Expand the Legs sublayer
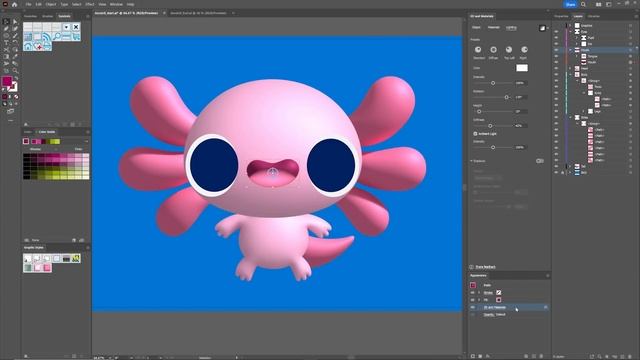The width and height of the screenshot is (640, 360). 583,111
